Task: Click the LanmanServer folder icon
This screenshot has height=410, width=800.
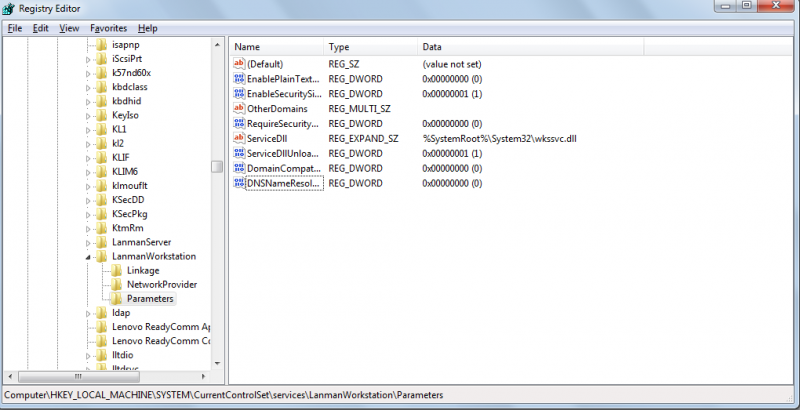Action: click(102, 242)
